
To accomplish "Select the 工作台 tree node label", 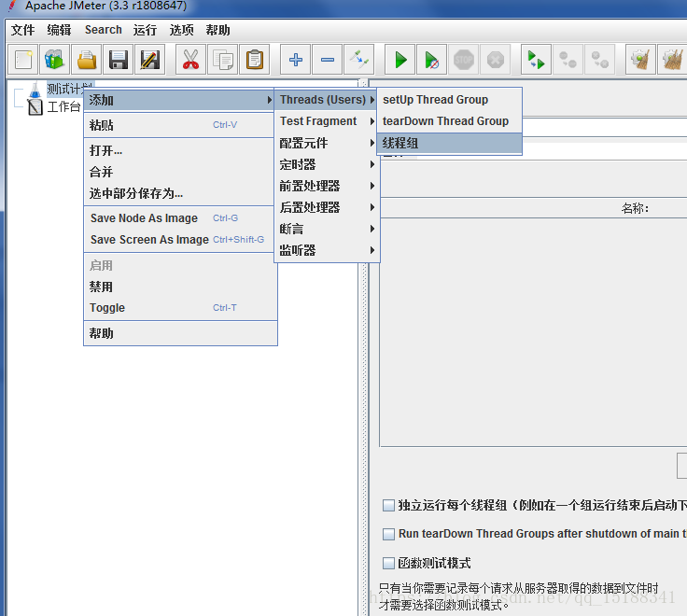I will click(64, 107).
